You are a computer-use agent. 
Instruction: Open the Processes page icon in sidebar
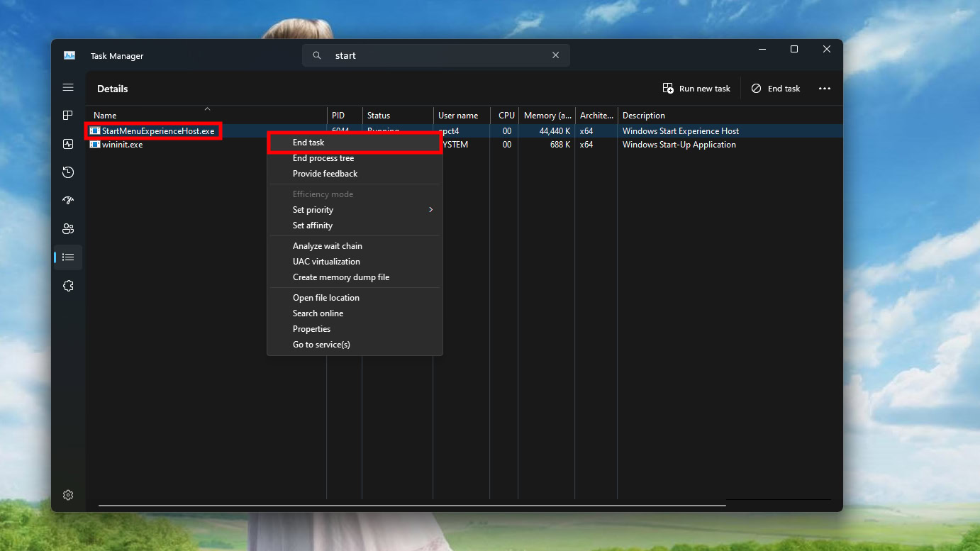pyautogui.click(x=68, y=116)
